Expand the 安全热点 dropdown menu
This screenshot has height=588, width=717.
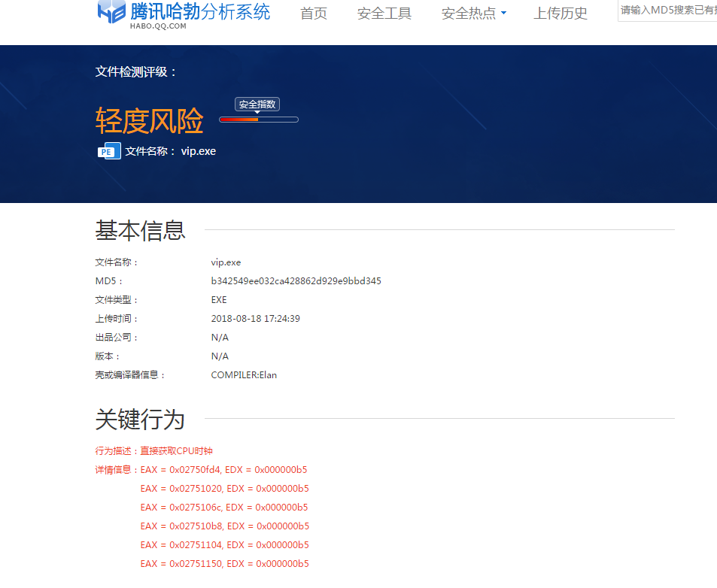[473, 14]
